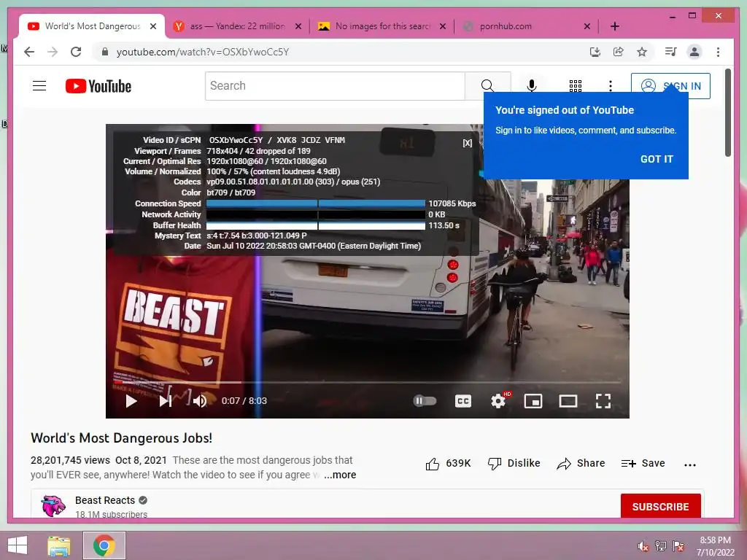Viewport: 747px width, 560px height.
Task: Click the muted speaker tray icon
Action: (643, 546)
